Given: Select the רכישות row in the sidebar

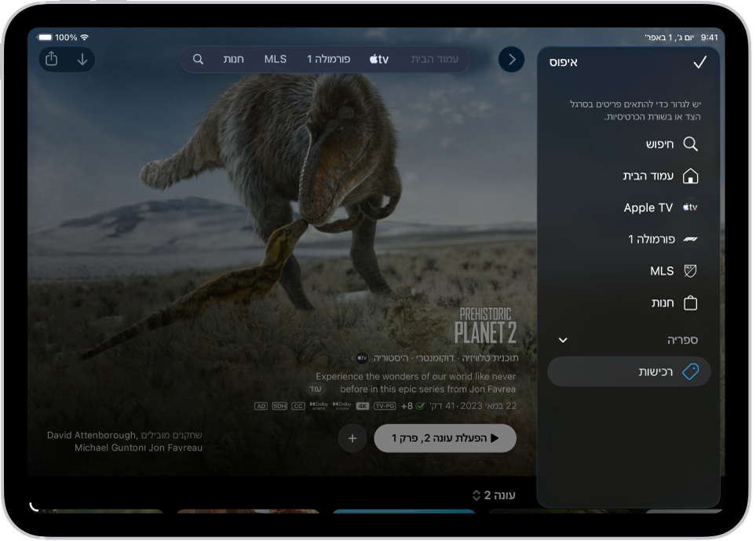Looking at the screenshot, I should pyautogui.click(x=629, y=371).
